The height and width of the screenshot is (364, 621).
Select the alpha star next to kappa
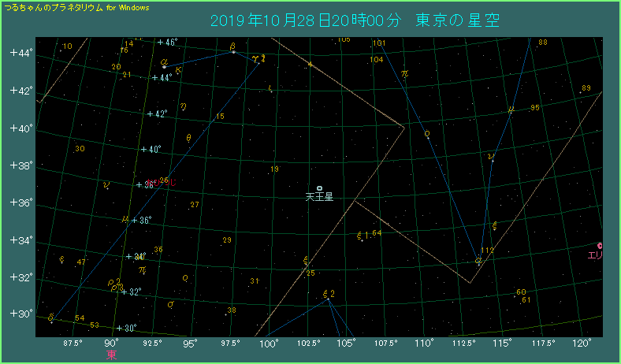coord(164,66)
